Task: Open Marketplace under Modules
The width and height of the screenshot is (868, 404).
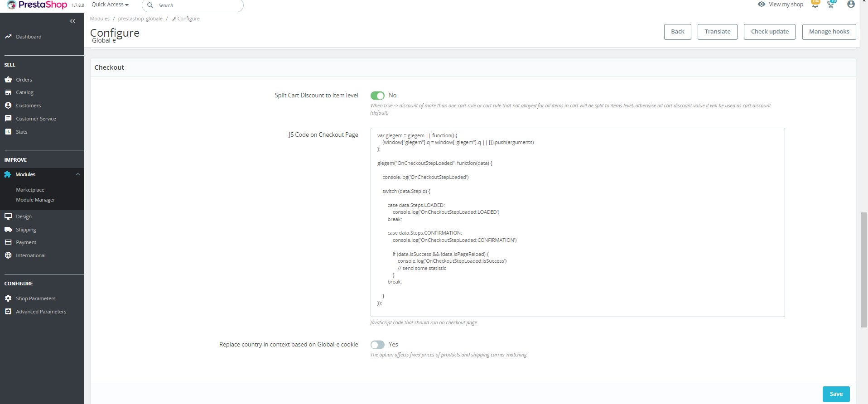Action: pos(30,190)
